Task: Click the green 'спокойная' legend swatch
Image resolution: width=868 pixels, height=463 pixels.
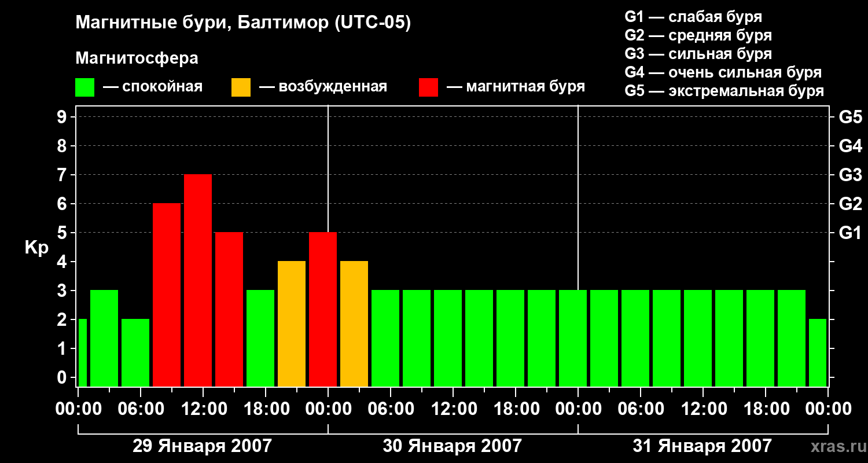Action: point(84,87)
